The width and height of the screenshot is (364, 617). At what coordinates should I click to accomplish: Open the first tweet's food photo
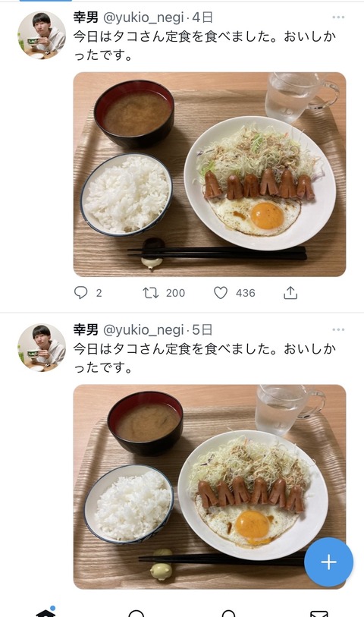209,175
